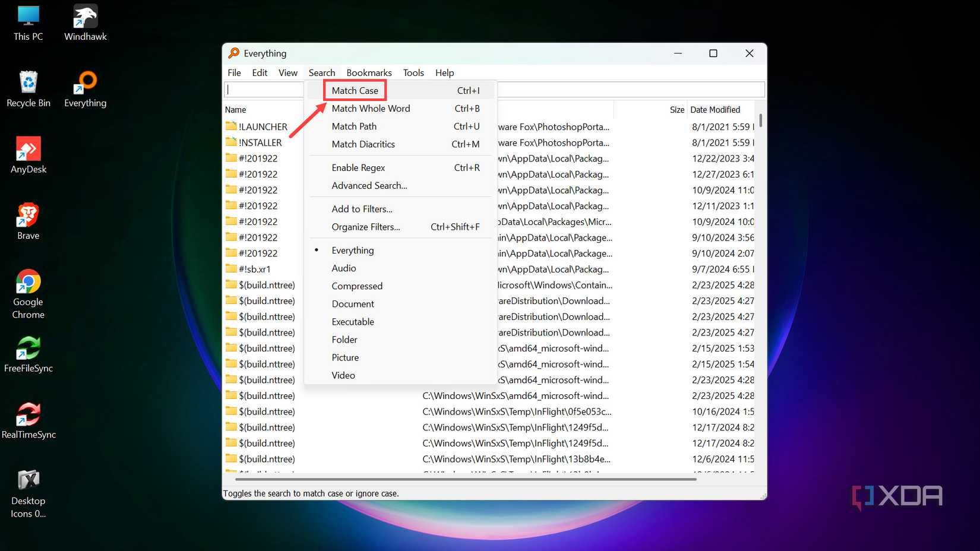Image resolution: width=980 pixels, height=551 pixels.
Task: Enable Match Case
Action: (x=355, y=90)
